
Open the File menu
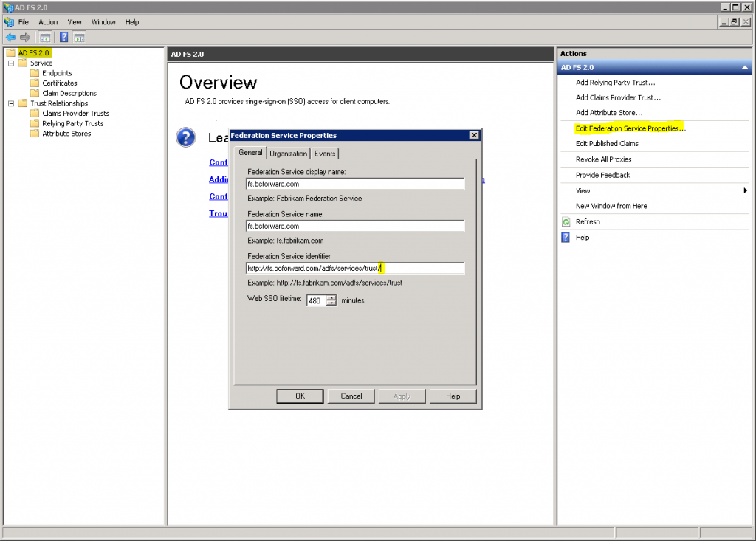coord(24,22)
